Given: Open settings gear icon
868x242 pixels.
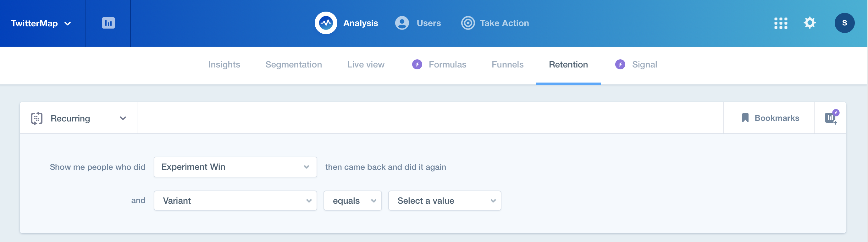Looking at the screenshot, I should tap(810, 23).
